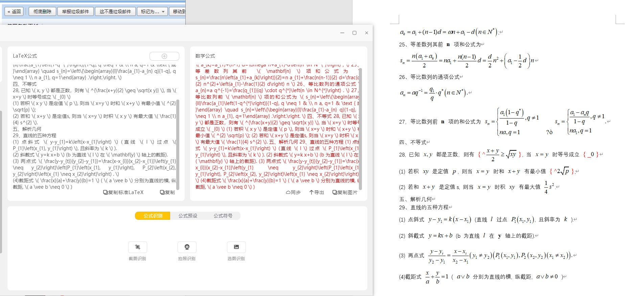Click heading 五、解析几何 in the Word document
Viewport: 644px width, 296px height.
tap(415, 199)
